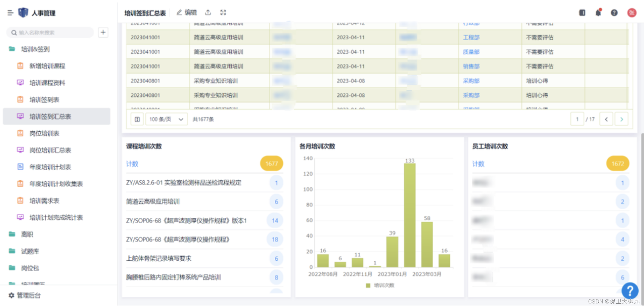Click the column layout icon in the table footer
This screenshot has width=644, height=307.
pyautogui.click(x=137, y=119)
